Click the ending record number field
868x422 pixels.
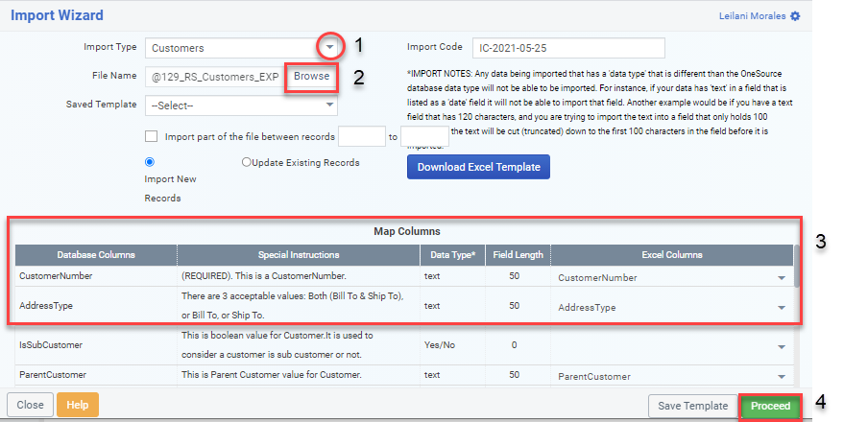coord(423,137)
